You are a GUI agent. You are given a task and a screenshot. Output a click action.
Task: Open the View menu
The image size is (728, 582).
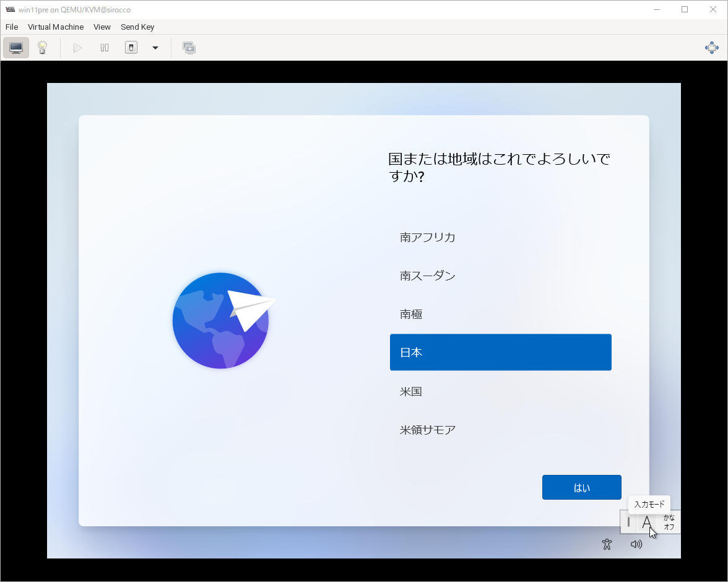click(x=102, y=27)
